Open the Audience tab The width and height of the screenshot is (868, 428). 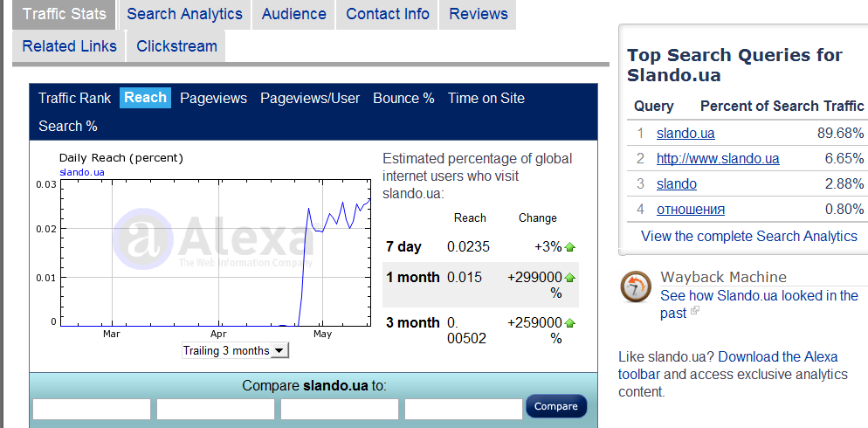293,14
